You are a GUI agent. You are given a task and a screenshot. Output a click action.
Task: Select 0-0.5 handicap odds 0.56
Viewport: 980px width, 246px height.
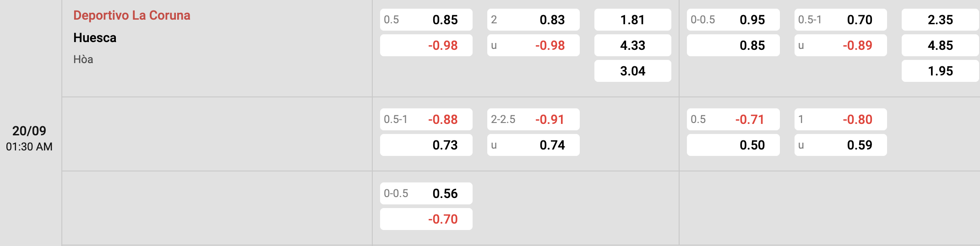pos(426,193)
